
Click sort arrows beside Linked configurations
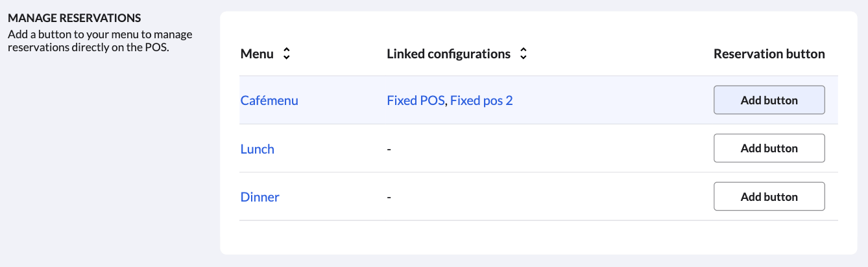point(523,54)
